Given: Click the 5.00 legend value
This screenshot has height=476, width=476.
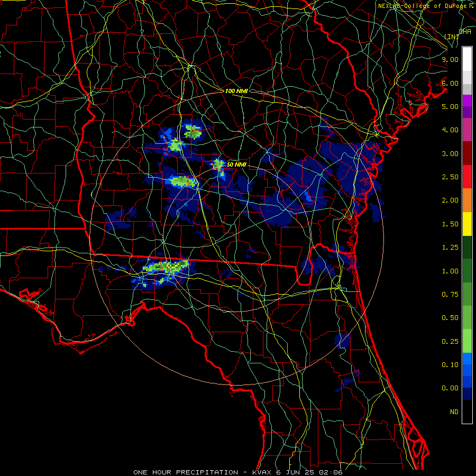Looking at the screenshot, I should [450, 106].
